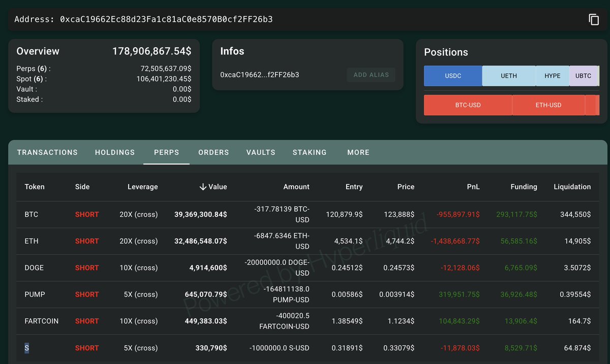The image size is (610, 364).
Task: Click the Liquidation column header
Action: (572, 187)
